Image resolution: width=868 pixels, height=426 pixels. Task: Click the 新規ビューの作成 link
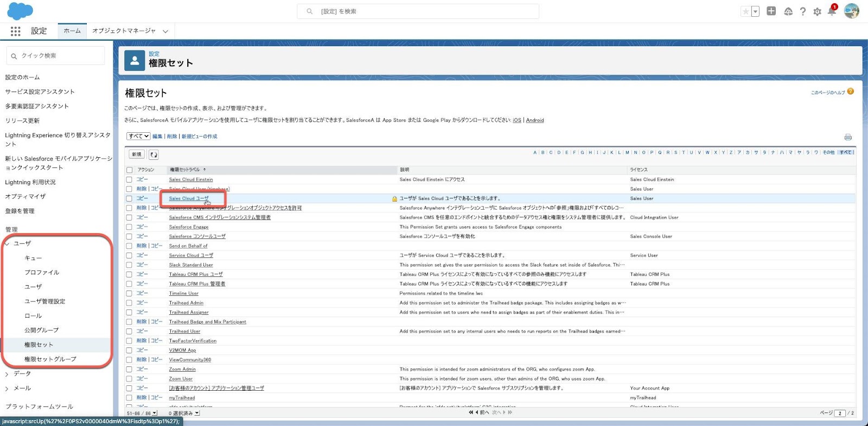(199, 137)
